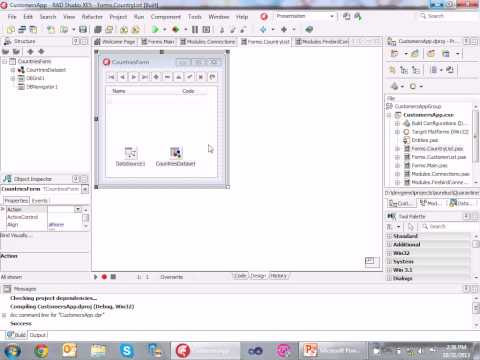480x360 pixels.
Task: Select the DataSource1 component on form
Action: tap(130, 157)
